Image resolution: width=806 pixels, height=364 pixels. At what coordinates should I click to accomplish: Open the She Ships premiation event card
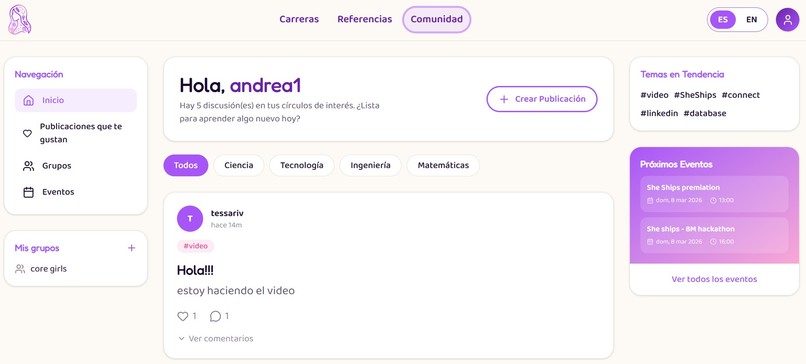pyautogui.click(x=714, y=194)
